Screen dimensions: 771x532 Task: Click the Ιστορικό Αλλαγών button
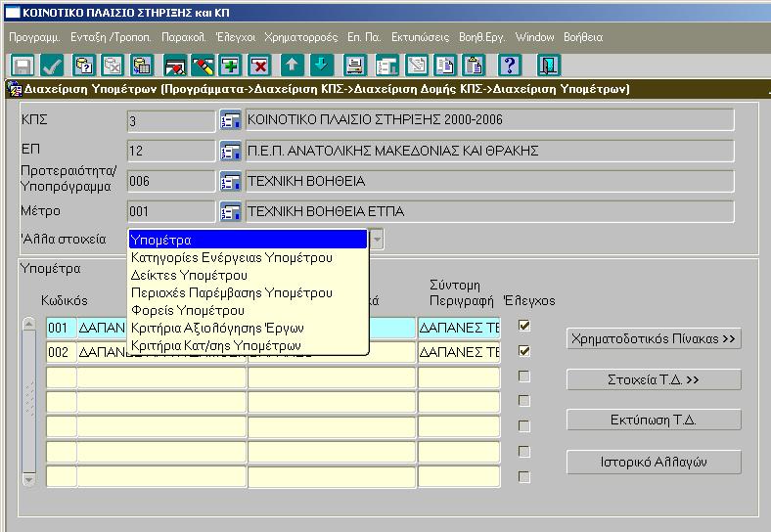pos(654,463)
